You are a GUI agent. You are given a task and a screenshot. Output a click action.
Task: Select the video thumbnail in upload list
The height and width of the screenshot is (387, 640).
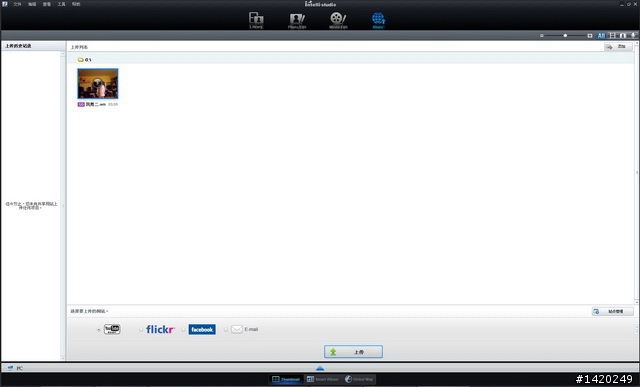pos(98,84)
